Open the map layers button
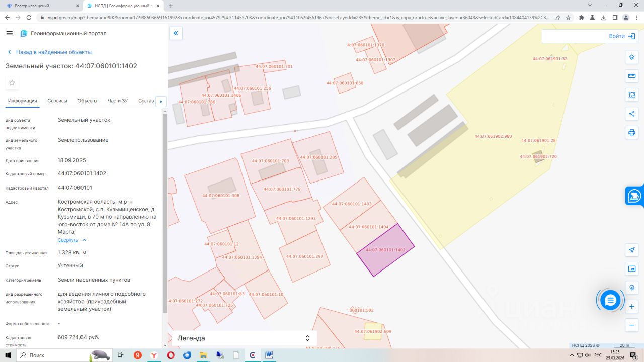Screen dimensions: 644x362 [x=632, y=57]
